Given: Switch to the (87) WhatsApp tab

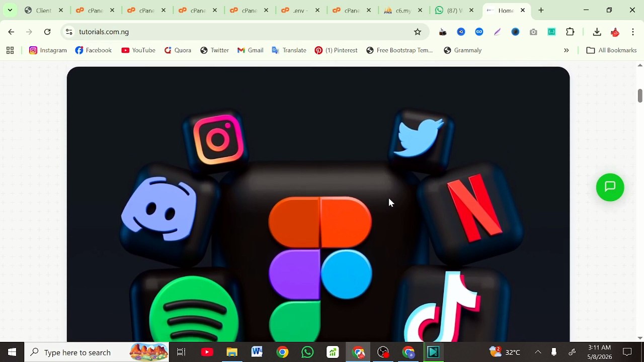Looking at the screenshot, I should tap(454, 10).
